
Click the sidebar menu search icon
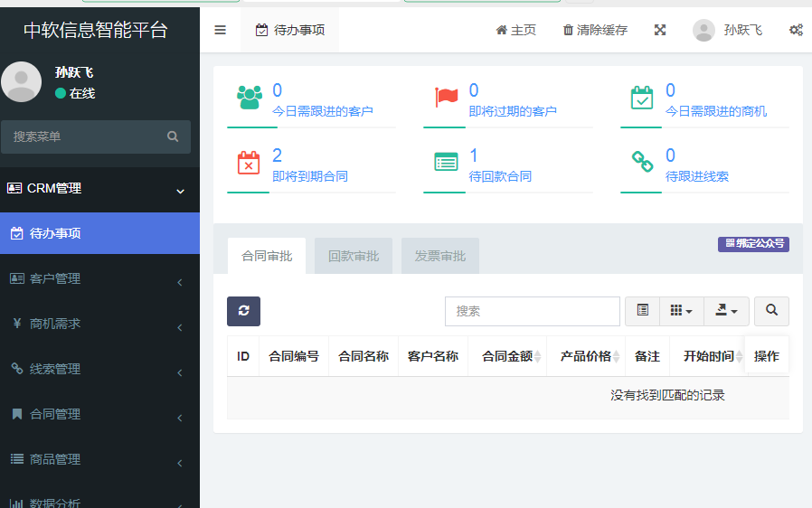pos(173,136)
